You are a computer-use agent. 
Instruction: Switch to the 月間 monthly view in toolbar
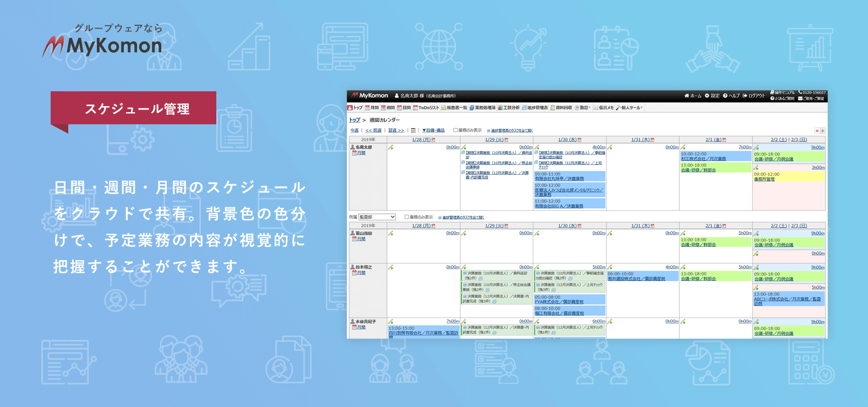372,108
